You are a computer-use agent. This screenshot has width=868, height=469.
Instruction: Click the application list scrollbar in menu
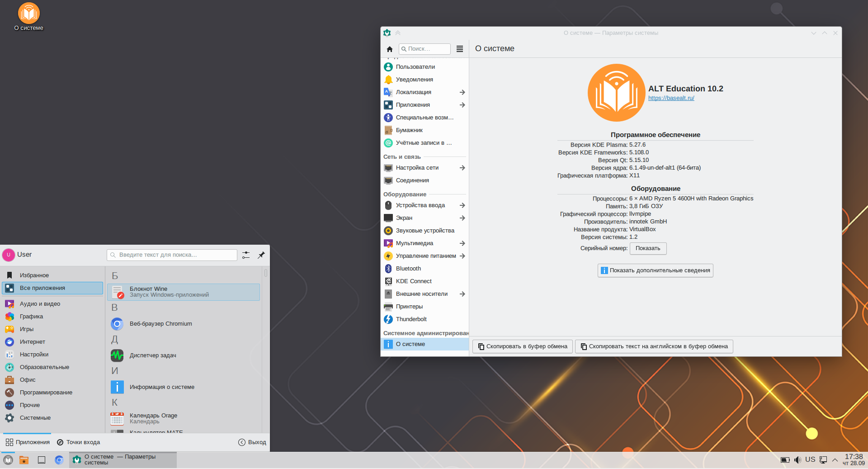click(266, 273)
